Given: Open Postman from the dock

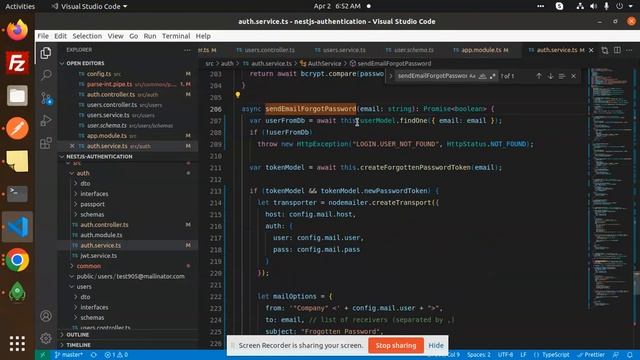Looking at the screenshot, I should click(17, 129).
